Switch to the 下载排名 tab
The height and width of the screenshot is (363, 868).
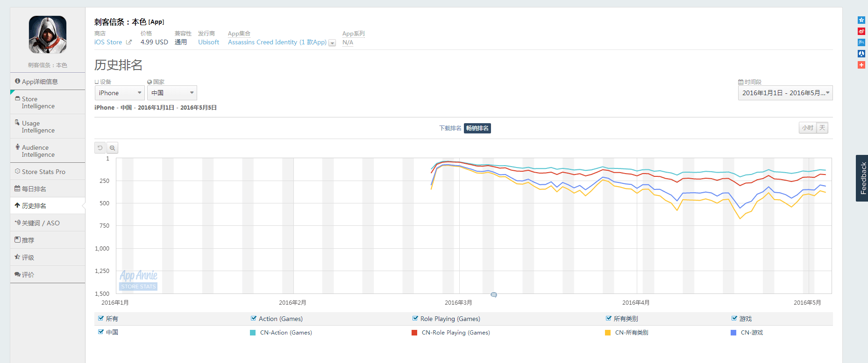450,128
